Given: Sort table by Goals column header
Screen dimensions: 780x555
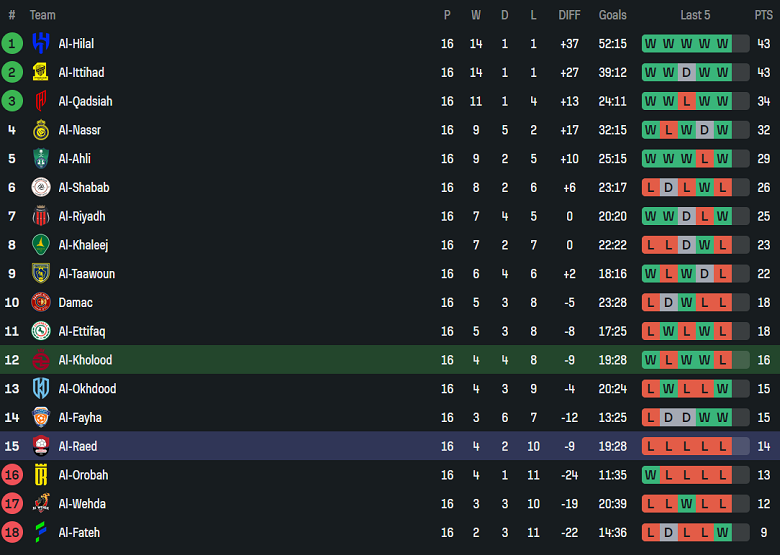Looking at the screenshot, I should click(612, 15).
